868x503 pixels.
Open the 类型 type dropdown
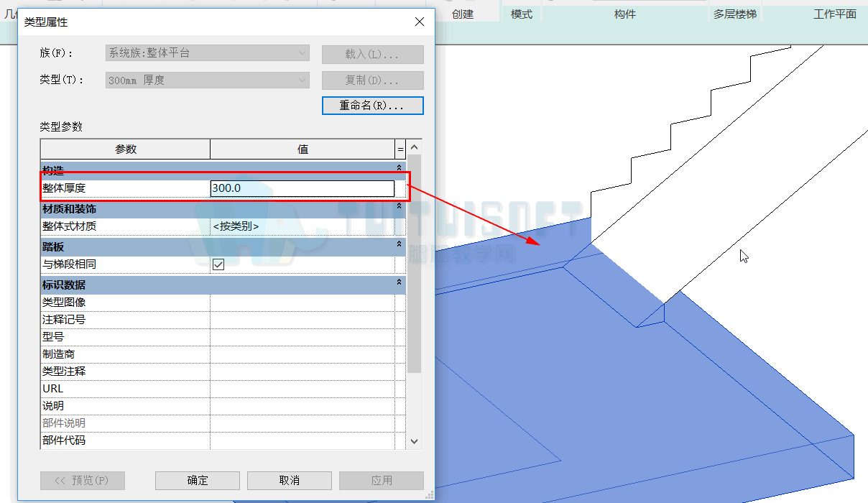(x=207, y=80)
